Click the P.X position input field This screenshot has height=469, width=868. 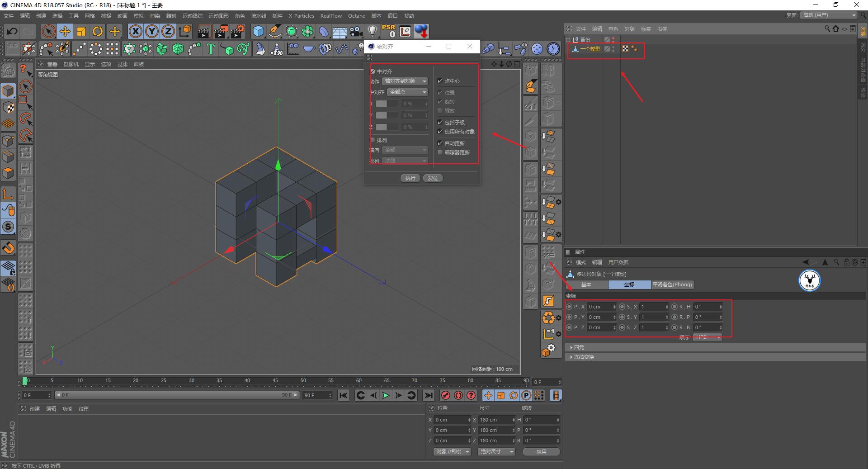(x=599, y=307)
